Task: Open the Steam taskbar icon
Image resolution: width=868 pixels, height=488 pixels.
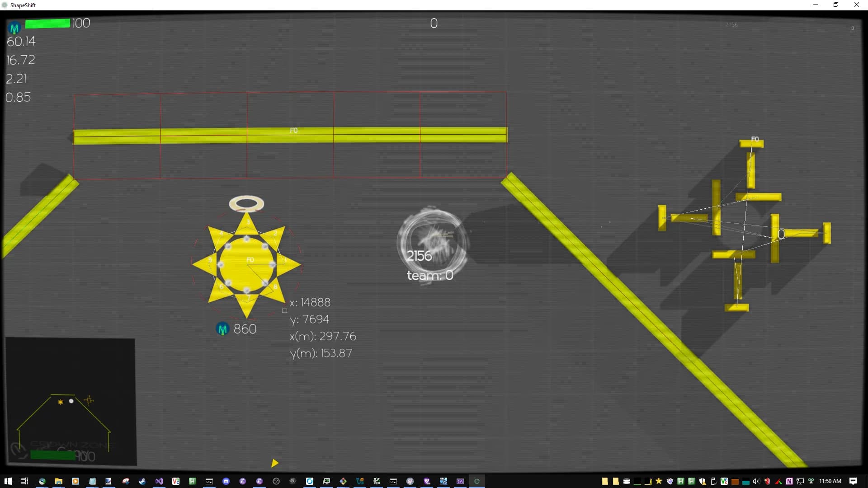Action: pos(142,481)
